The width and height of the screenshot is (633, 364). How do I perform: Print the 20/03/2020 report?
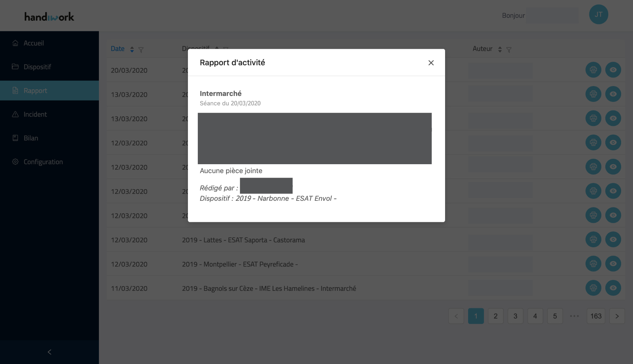593,70
